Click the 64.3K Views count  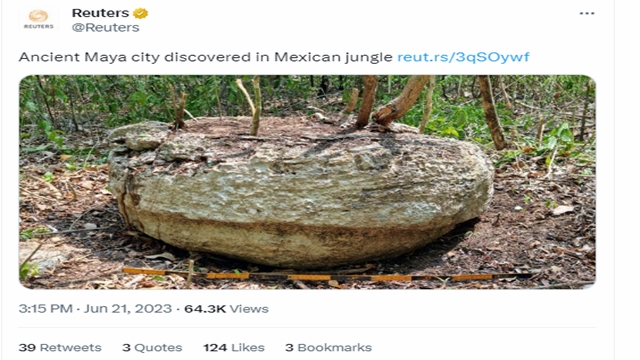227,309
